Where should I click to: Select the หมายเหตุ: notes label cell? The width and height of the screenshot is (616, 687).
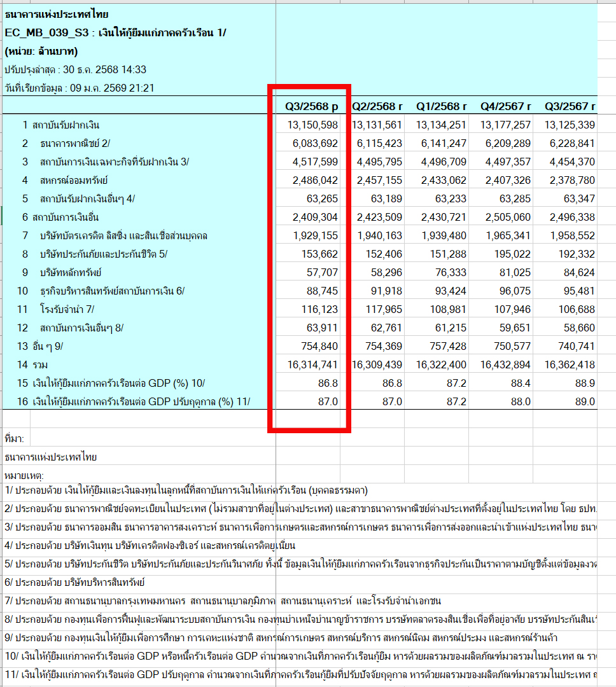24,475
